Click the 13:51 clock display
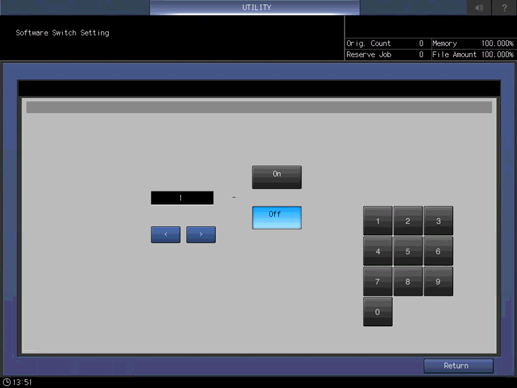 coord(22,382)
